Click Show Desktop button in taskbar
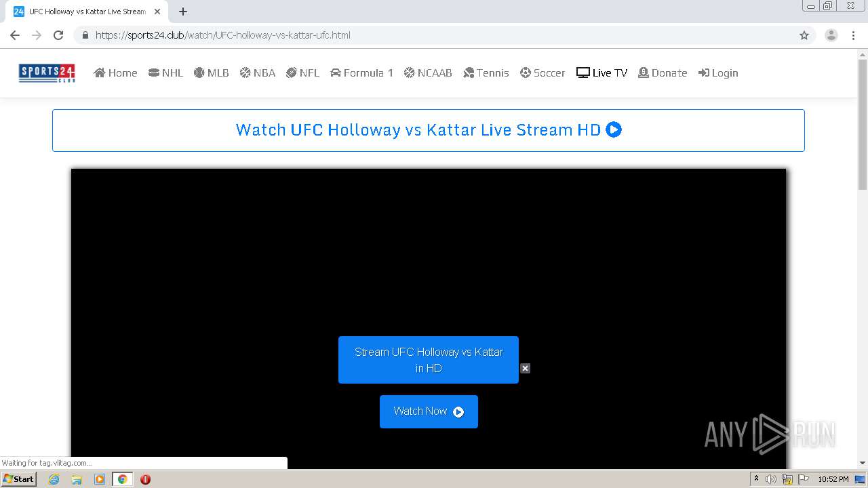868x488 pixels. (861, 479)
